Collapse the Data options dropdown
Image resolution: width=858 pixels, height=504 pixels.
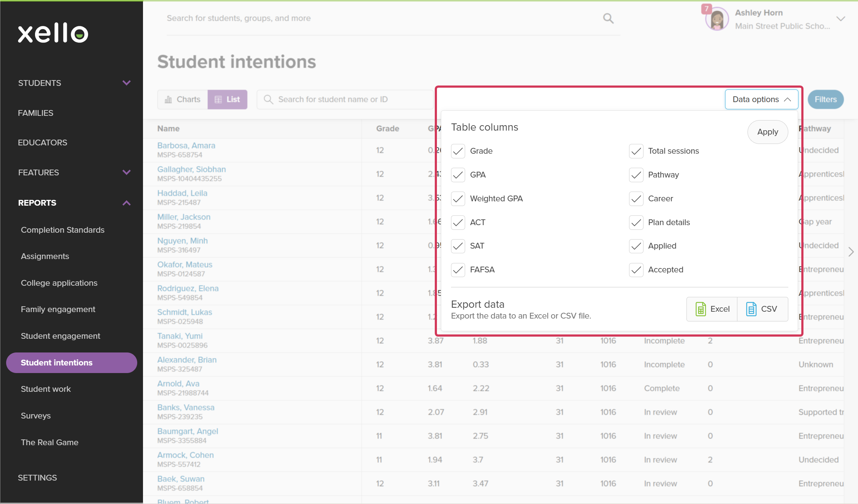pyautogui.click(x=761, y=100)
